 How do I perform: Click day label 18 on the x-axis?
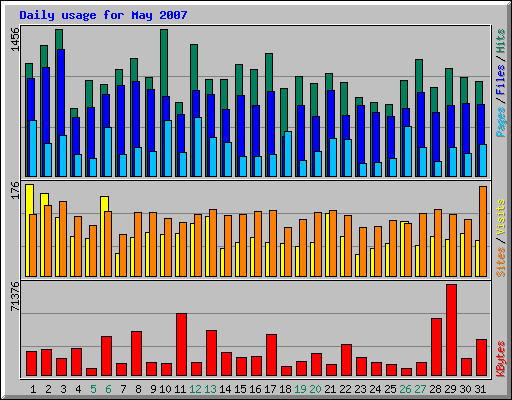click(x=285, y=389)
